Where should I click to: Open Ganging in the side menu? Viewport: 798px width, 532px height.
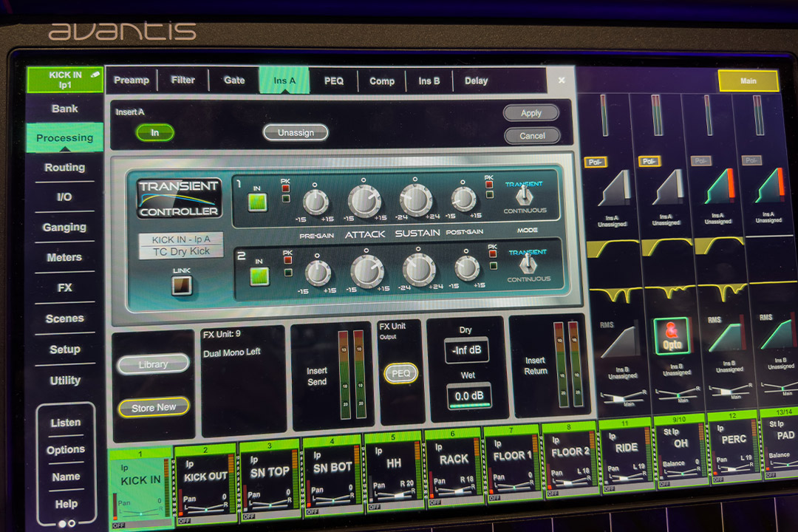[64, 227]
